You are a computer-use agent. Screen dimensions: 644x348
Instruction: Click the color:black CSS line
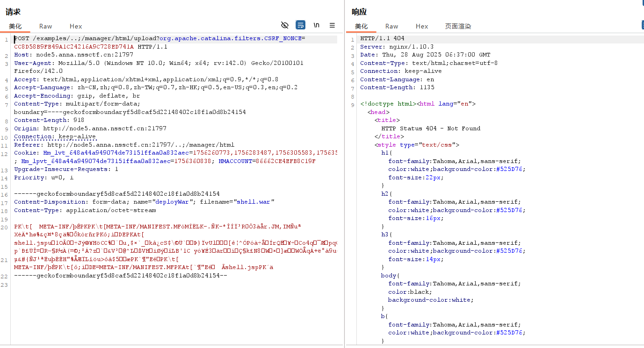point(408,292)
